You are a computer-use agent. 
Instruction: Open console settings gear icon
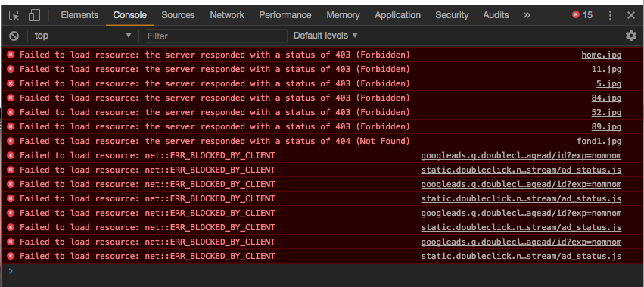point(631,36)
